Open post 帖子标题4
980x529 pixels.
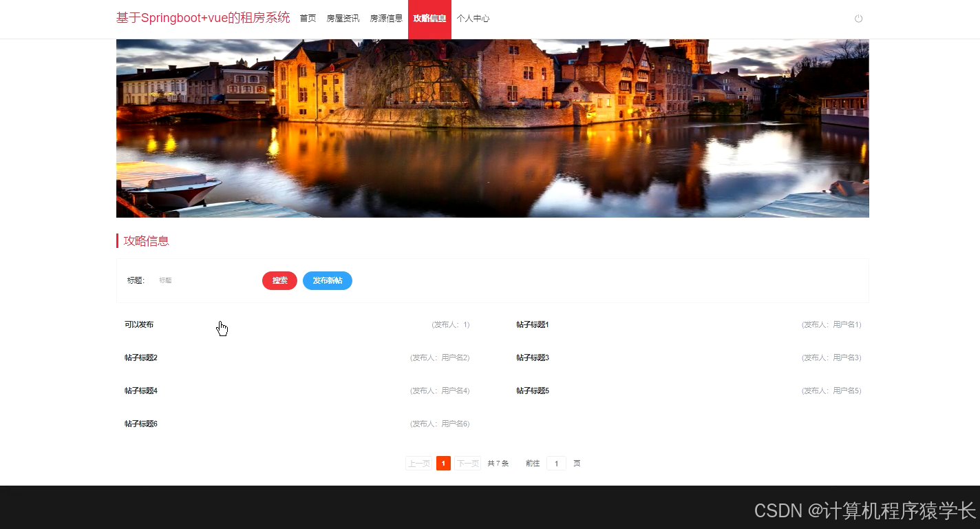(x=141, y=391)
